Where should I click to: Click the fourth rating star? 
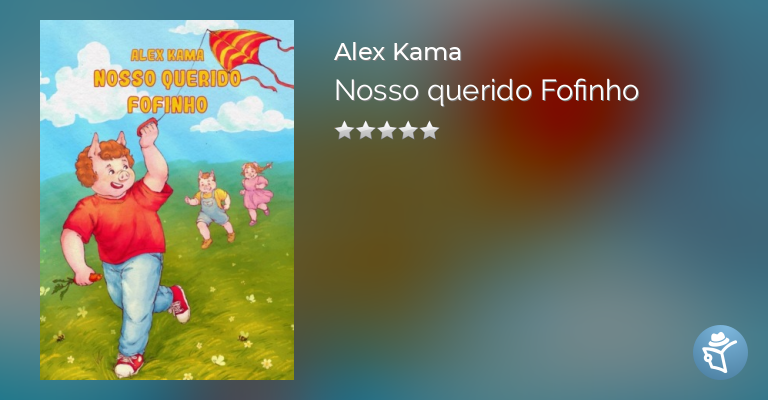click(408, 131)
